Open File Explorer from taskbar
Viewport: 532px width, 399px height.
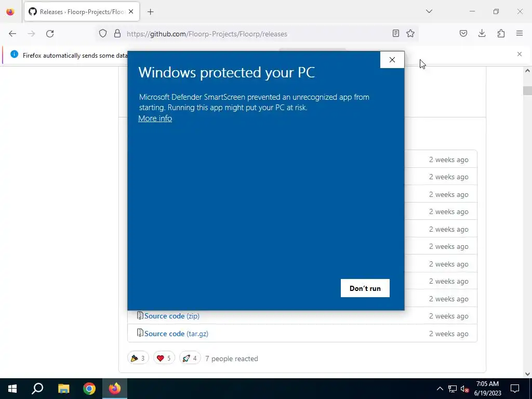point(63,389)
